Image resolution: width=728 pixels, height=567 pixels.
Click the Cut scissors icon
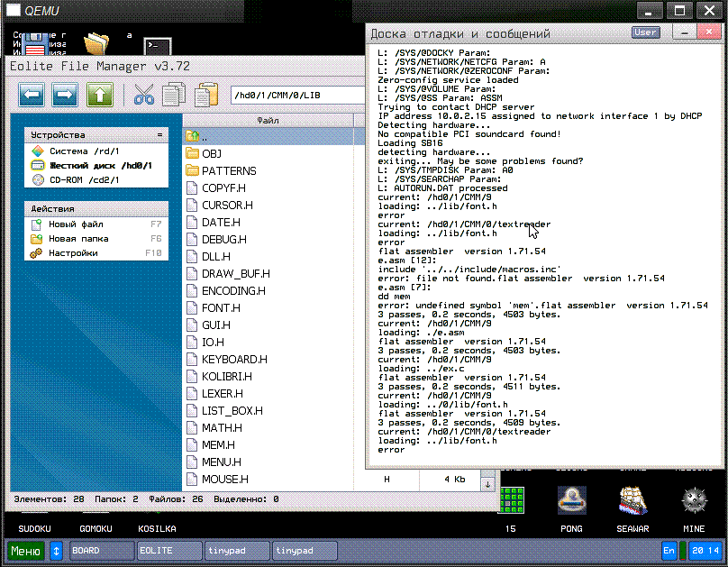(144, 94)
